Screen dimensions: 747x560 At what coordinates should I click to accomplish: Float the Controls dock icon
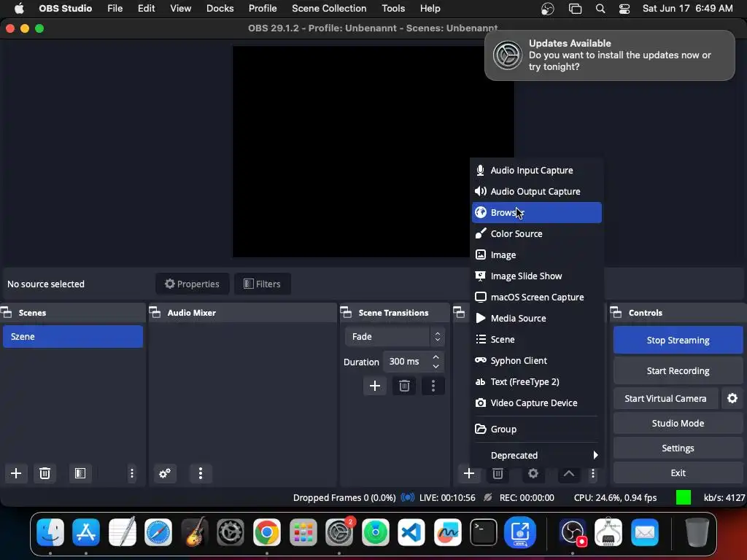(x=616, y=312)
